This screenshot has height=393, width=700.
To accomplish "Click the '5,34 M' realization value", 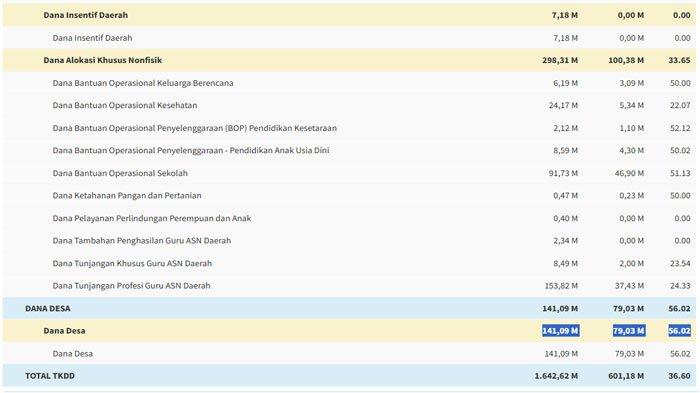I will click(x=631, y=105).
